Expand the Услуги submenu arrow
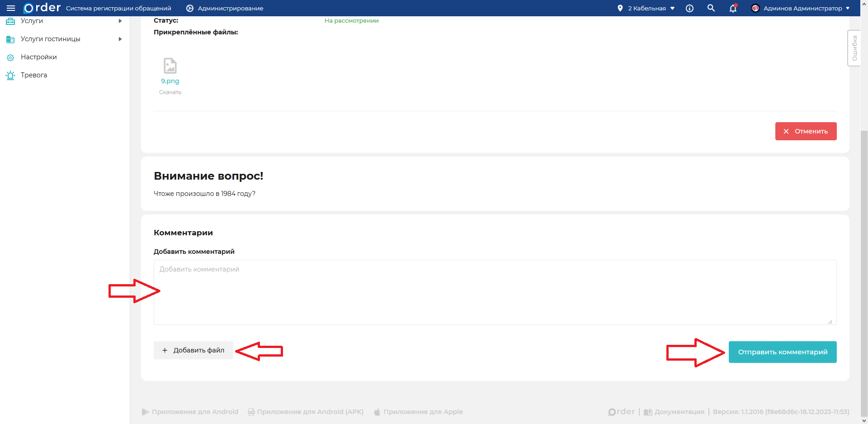This screenshot has width=868, height=424. [120, 21]
